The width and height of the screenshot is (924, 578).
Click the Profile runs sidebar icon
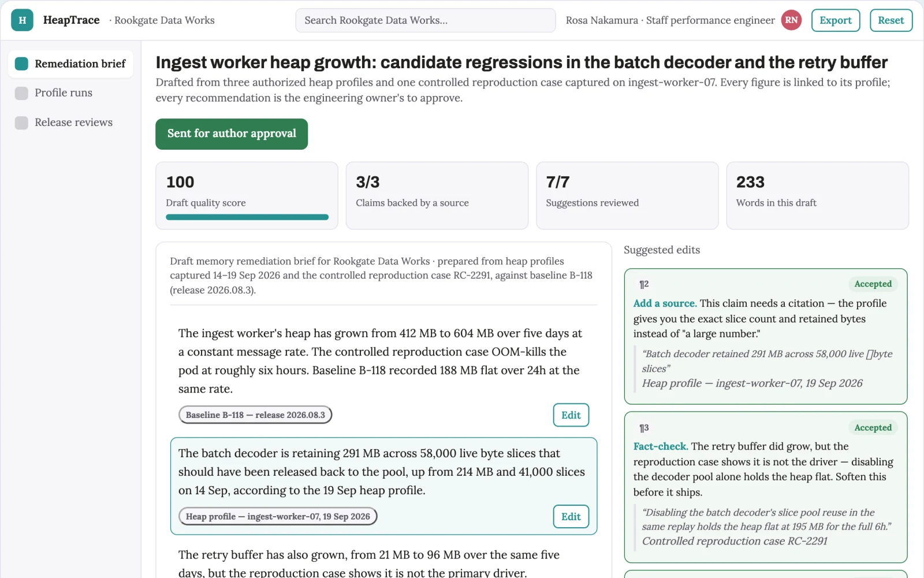[x=21, y=93]
